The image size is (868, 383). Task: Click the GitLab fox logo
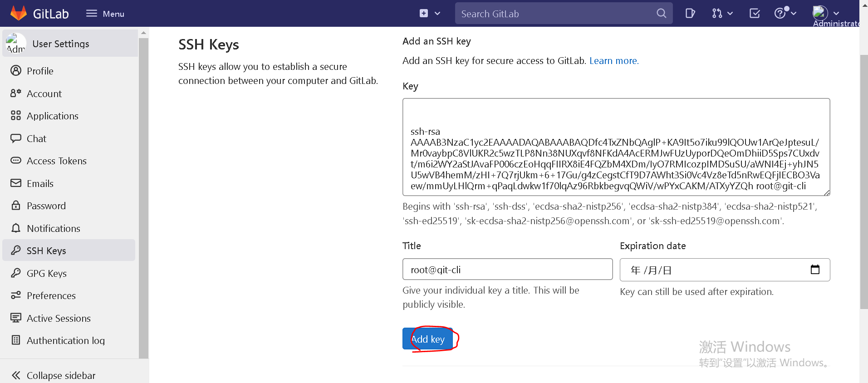coord(19,13)
